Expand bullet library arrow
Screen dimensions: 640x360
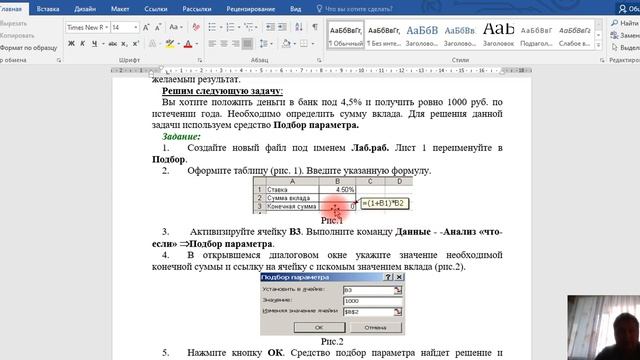click(221, 27)
